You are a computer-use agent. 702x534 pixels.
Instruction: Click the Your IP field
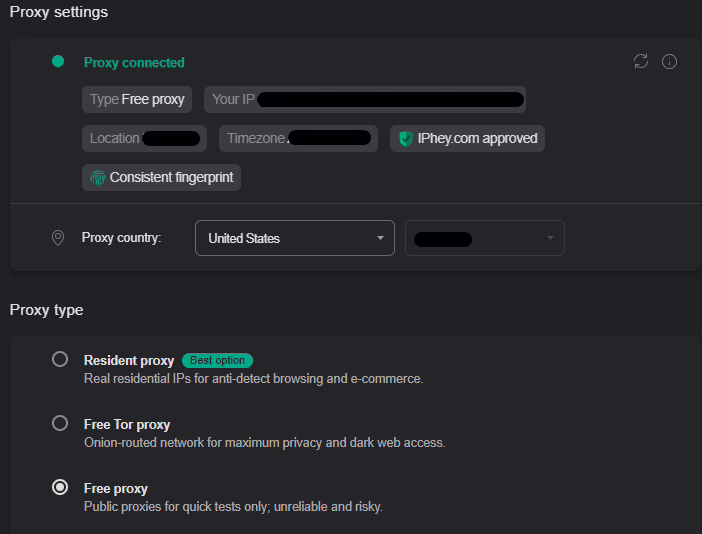(x=365, y=100)
